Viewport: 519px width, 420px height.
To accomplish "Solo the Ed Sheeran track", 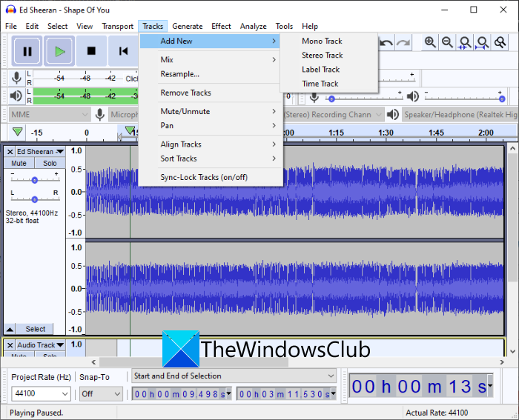I will (x=50, y=163).
